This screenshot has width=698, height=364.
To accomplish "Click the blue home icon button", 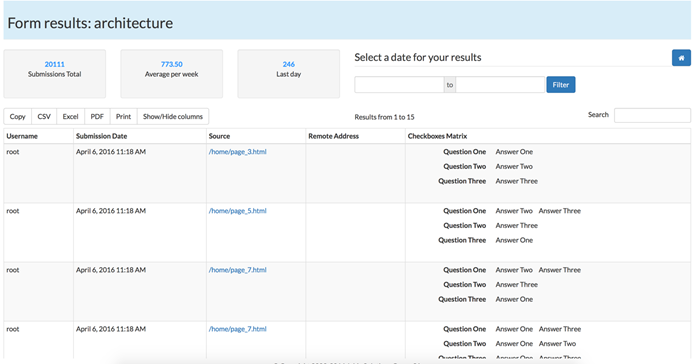I will click(681, 58).
